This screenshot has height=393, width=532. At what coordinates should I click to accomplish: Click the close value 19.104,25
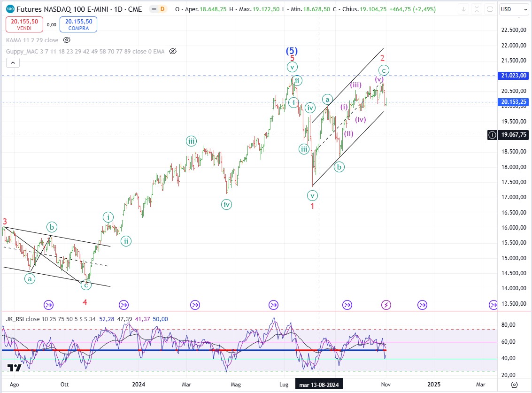tap(373, 9)
